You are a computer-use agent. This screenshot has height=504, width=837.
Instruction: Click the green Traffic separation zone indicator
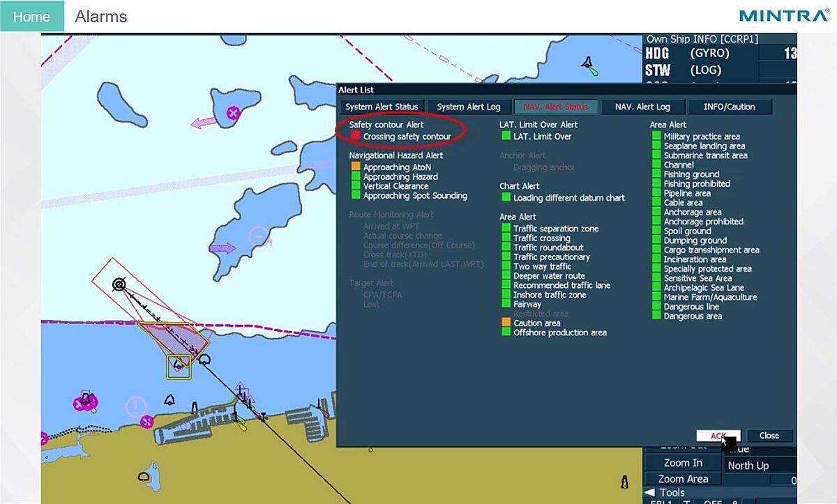506,229
